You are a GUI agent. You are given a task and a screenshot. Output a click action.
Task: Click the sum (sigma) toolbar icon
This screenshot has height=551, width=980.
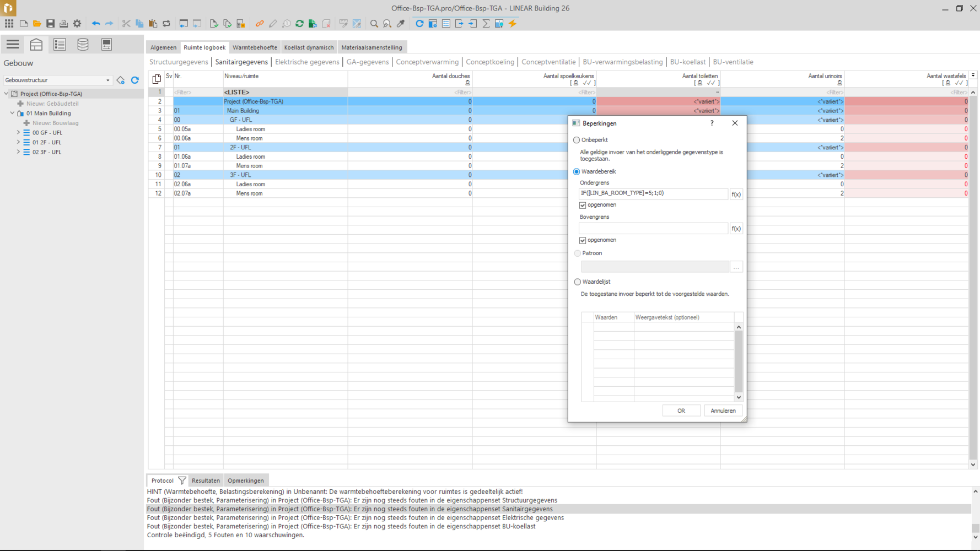point(486,24)
